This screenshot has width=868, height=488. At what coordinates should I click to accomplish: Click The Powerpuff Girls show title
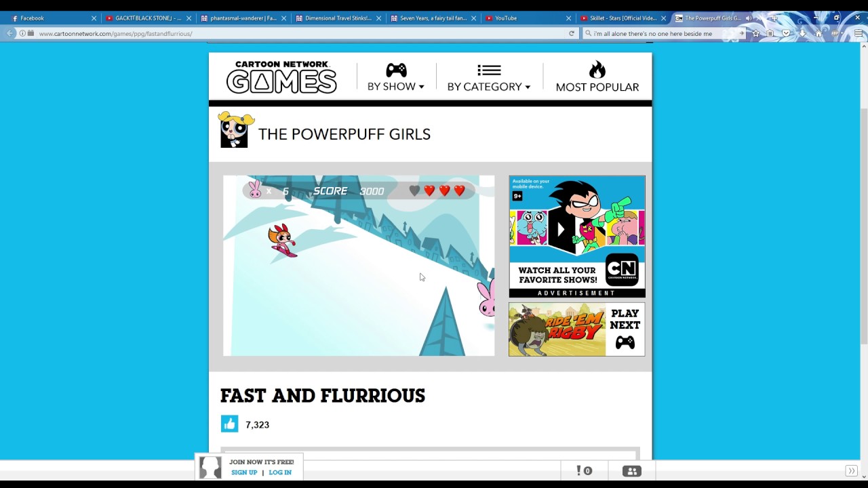click(344, 134)
